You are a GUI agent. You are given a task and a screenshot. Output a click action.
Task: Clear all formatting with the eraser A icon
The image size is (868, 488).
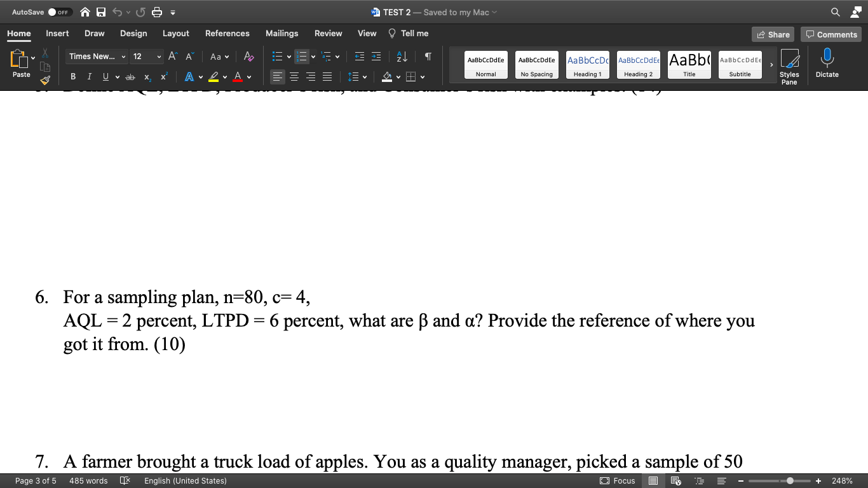(249, 57)
